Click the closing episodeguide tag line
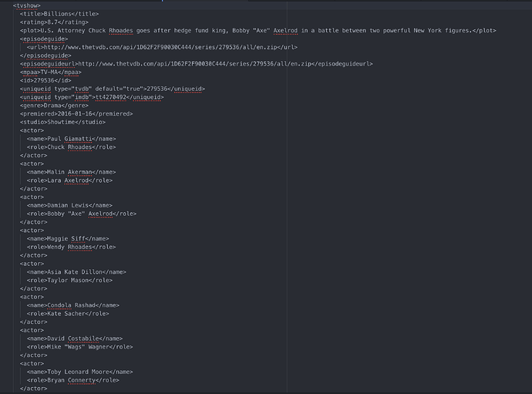This screenshot has height=394, width=532. [x=45, y=56]
